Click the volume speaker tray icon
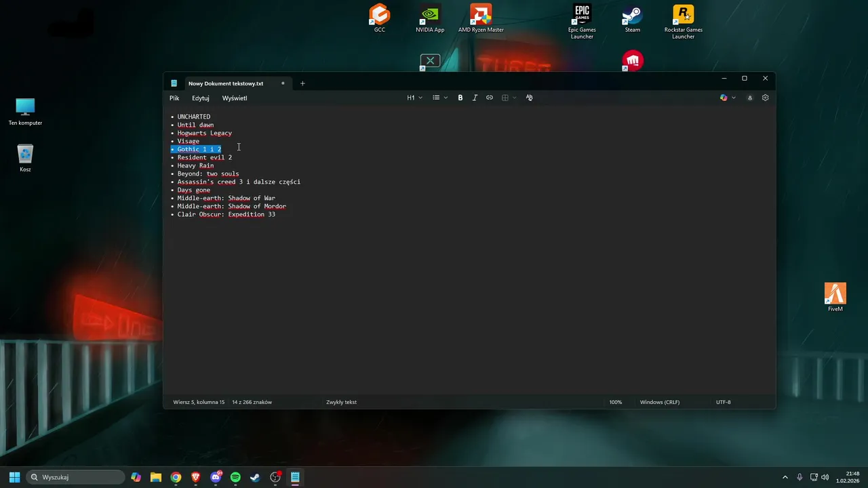The height and width of the screenshot is (488, 868). click(825, 477)
